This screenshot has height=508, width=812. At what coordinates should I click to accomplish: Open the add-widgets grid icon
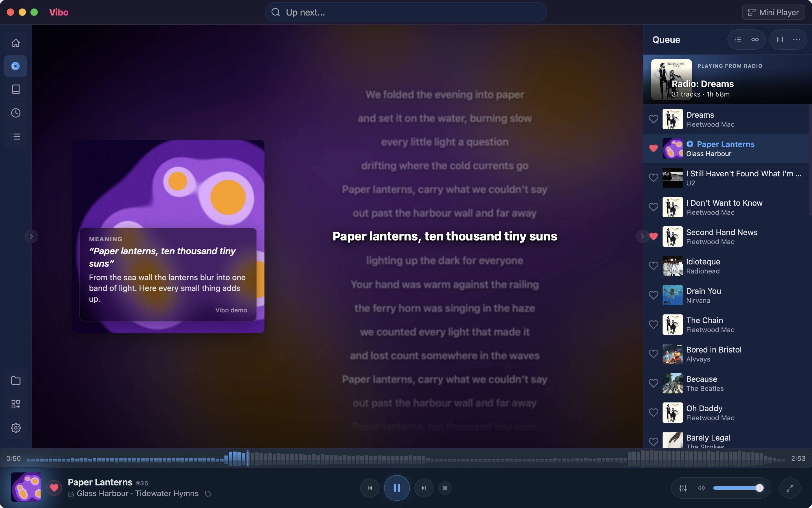(16, 404)
